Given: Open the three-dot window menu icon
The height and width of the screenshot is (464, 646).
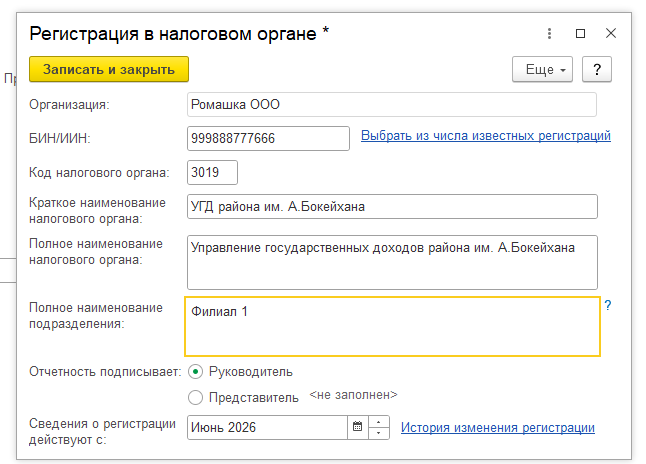Looking at the screenshot, I should tap(549, 33).
